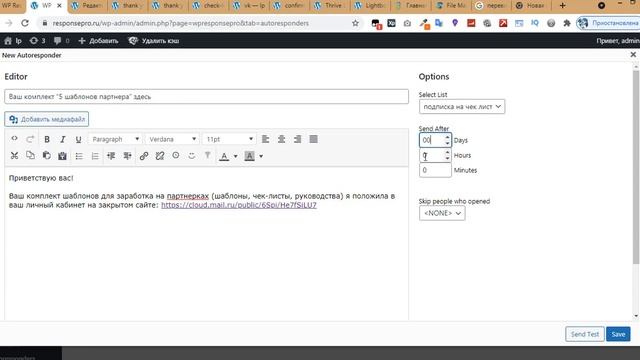The image size is (640, 360).
Task: Click the browser address bar
Action: click(200, 23)
